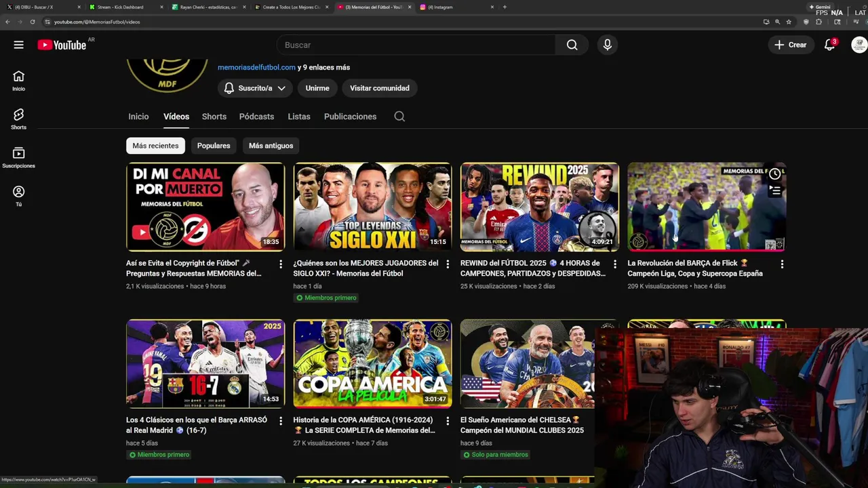Open options for 'La Revolución del BARÇA' video
The image size is (868, 488).
[782, 264]
